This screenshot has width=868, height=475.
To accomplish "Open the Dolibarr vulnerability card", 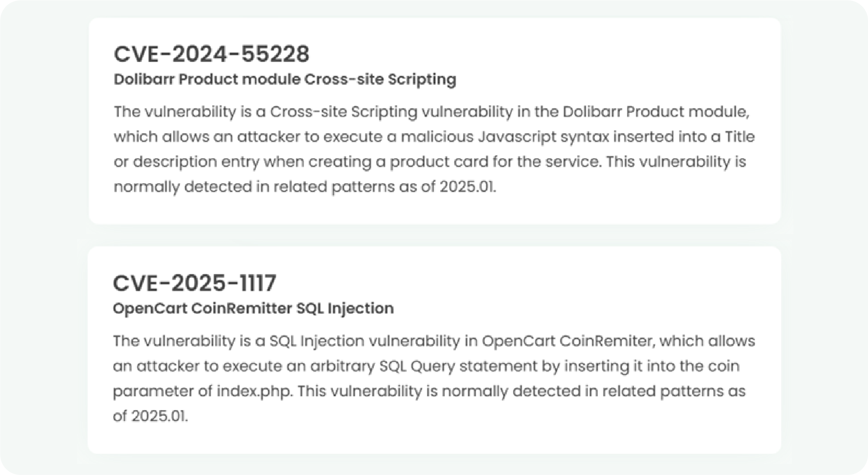I will [435, 121].
